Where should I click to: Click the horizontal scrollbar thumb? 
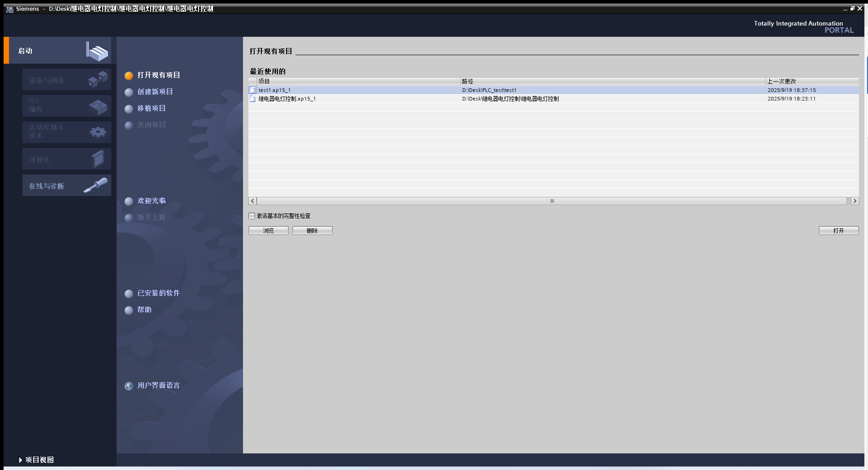[552, 201]
